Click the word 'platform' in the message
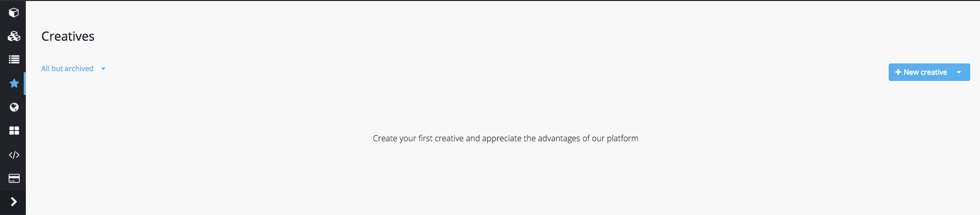The height and width of the screenshot is (215, 980). tap(622, 138)
